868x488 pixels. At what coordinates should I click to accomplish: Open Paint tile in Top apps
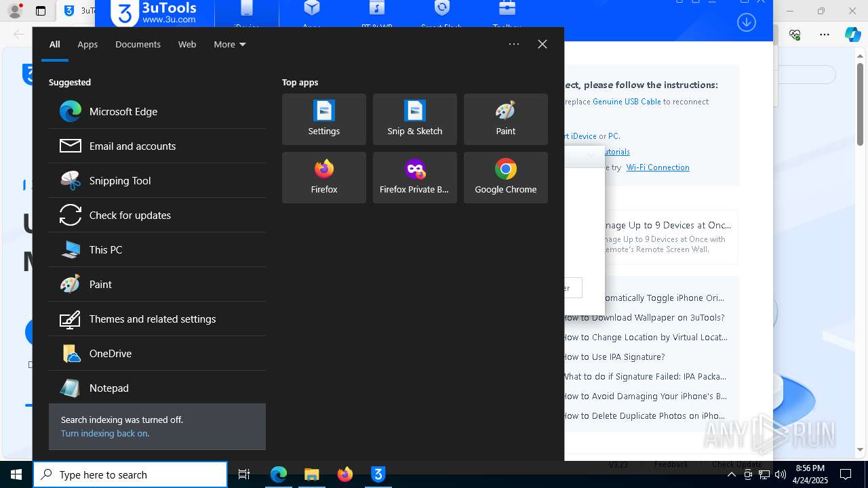click(x=506, y=119)
